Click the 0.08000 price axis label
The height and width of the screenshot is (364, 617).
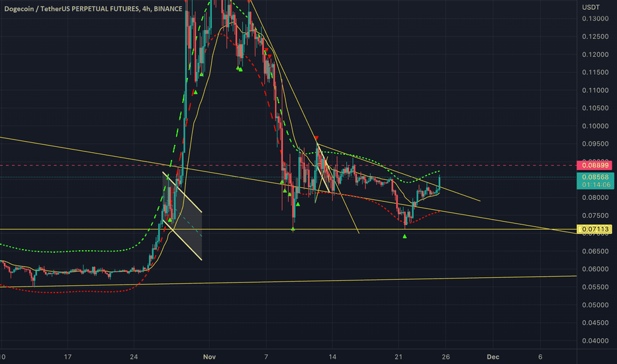tap(595, 197)
